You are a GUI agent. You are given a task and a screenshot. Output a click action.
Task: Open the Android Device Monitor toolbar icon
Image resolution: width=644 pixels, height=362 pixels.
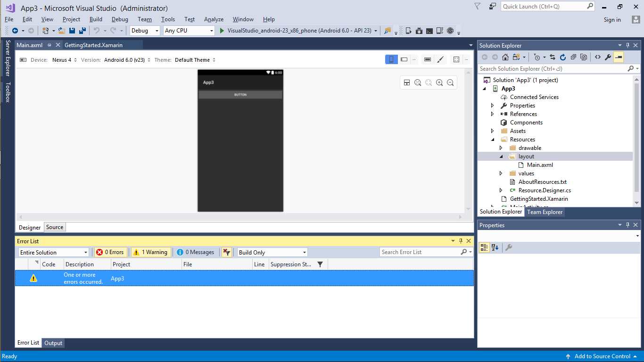pos(439,30)
